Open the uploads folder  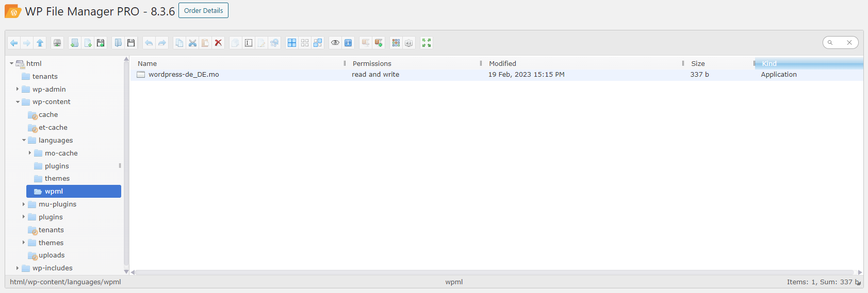[x=52, y=255]
